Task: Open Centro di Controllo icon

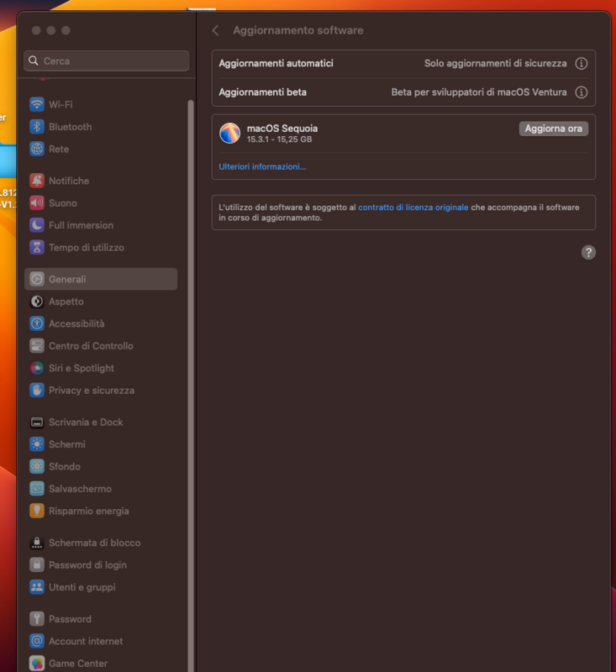Action: tap(37, 346)
